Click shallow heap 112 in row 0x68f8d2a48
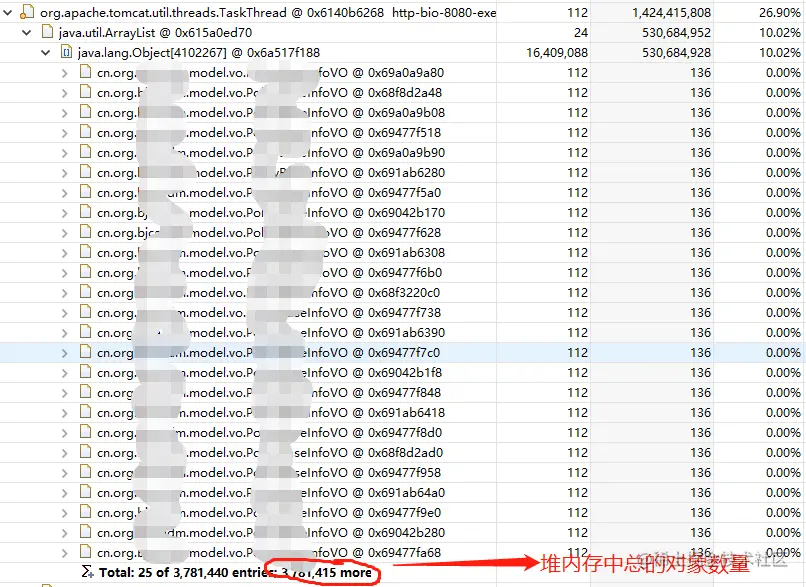Screen dimensions: 806x587 [577, 93]
